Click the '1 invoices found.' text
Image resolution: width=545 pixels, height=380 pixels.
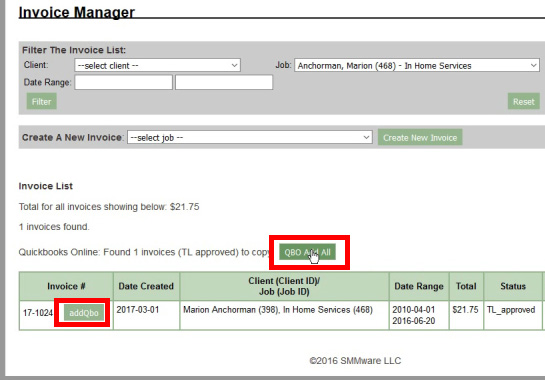[x=54, y=227]
